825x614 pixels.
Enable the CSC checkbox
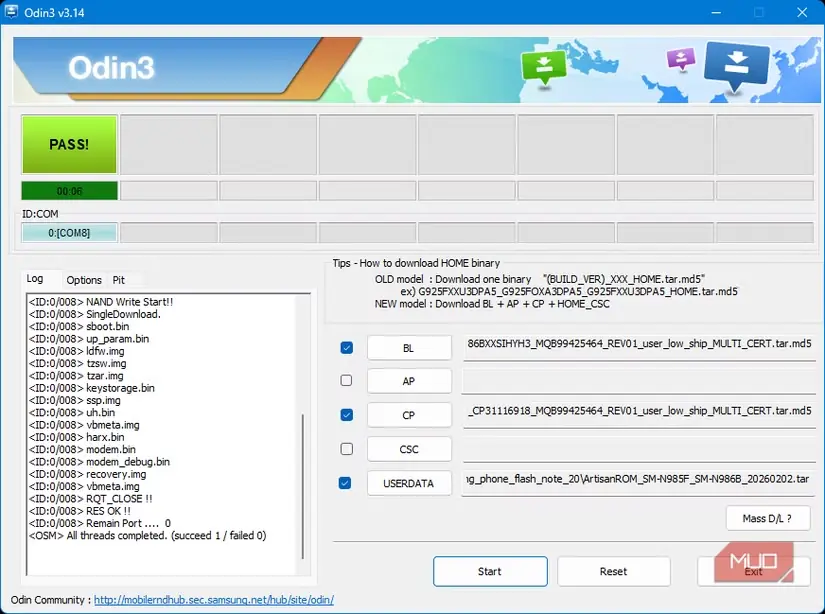(347, 449)
